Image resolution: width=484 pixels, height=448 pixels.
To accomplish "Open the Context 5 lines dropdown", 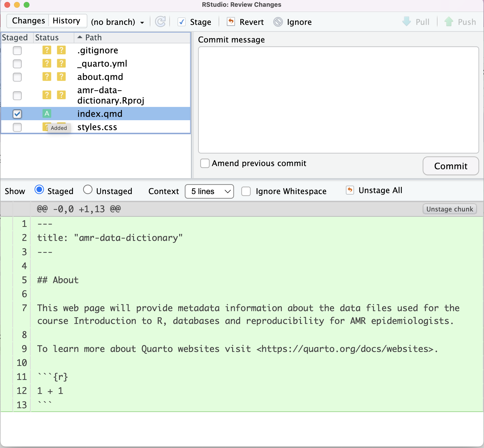I will [209, 191].
